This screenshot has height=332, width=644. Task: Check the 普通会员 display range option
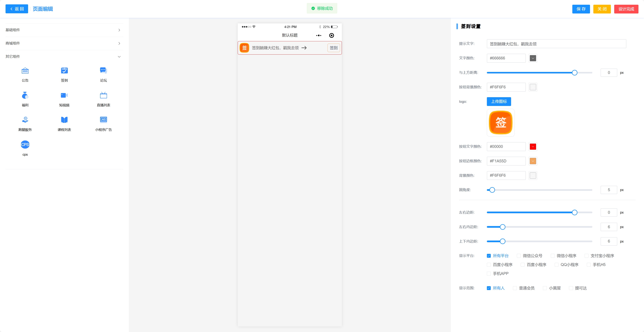[x=515, y=288]
